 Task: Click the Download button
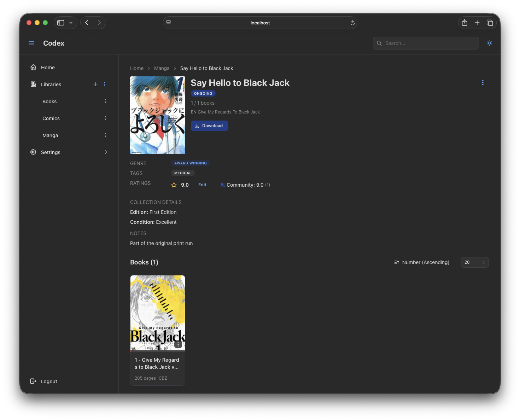pos(209,126)
